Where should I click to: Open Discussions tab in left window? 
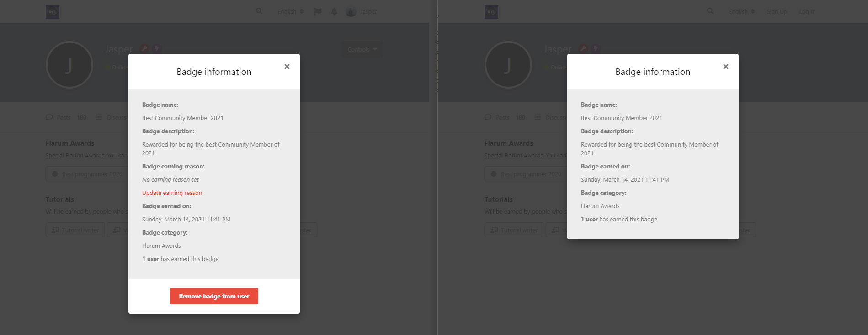112,117
